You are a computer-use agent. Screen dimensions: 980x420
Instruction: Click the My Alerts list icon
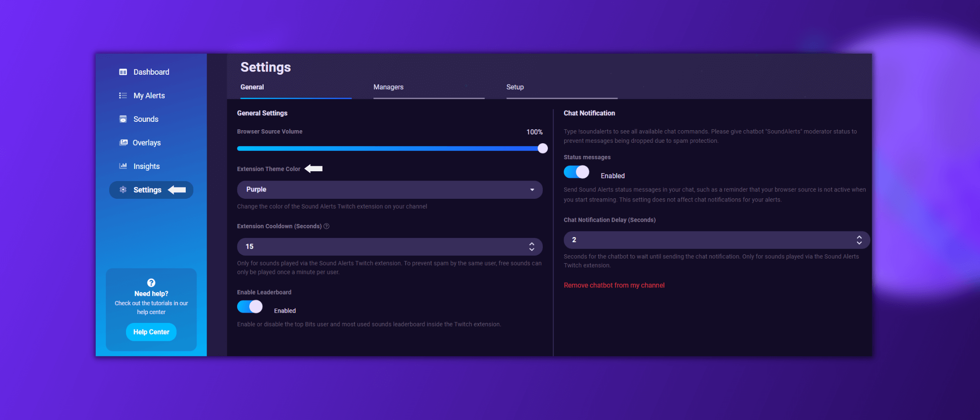(123, 95)
